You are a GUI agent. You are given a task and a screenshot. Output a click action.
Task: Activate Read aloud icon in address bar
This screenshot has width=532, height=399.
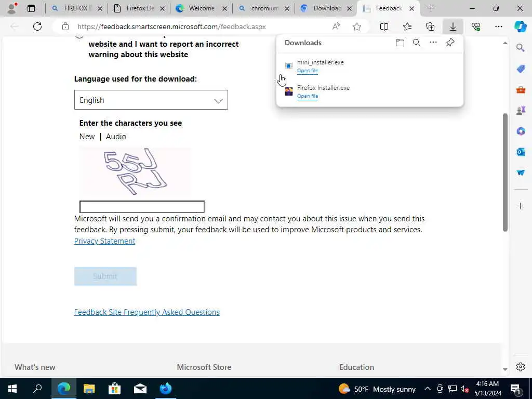336,26
